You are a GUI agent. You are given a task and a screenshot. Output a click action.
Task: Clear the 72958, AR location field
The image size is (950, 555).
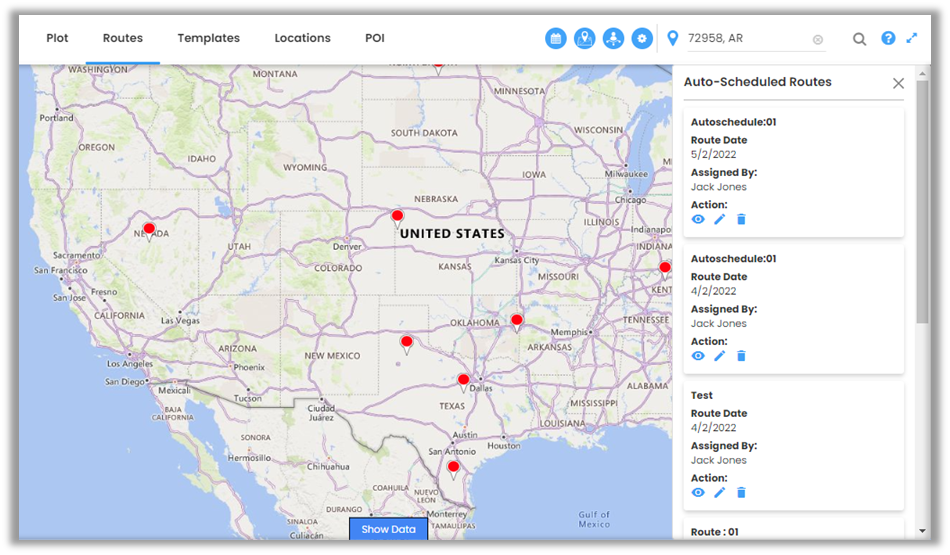818,40
